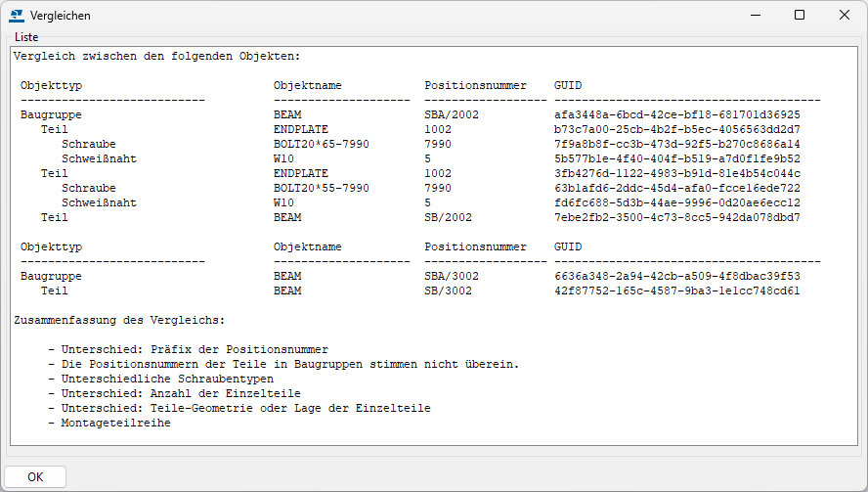Click GUID b73c7a00-25cb-4b2f-b5ec-4056563dd2d7
This screenshot has width=868, height=492.
pyautogui.click(x=677, y=129)
